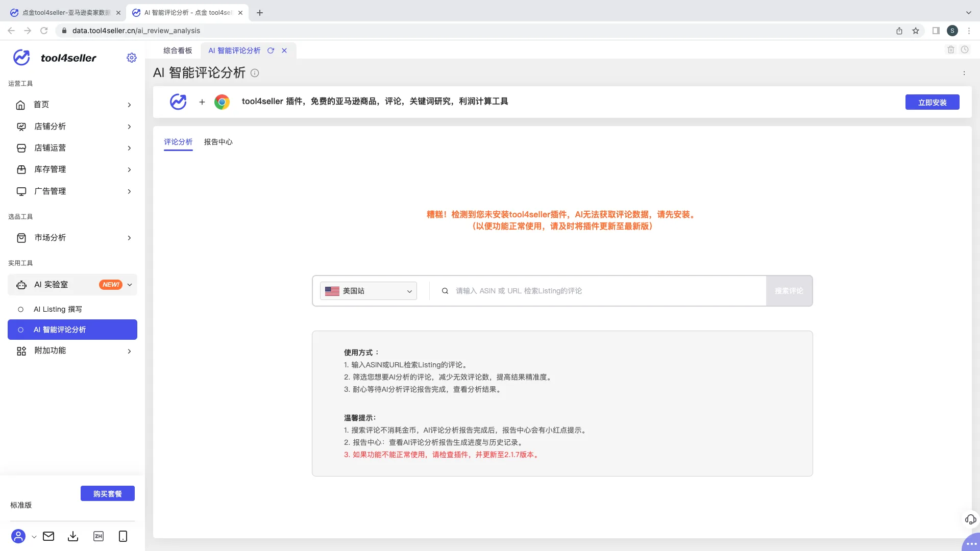Screen dimensions: 980x551
Task: Collapse AI 实验室 sidebar section
Action: [72, 285]
